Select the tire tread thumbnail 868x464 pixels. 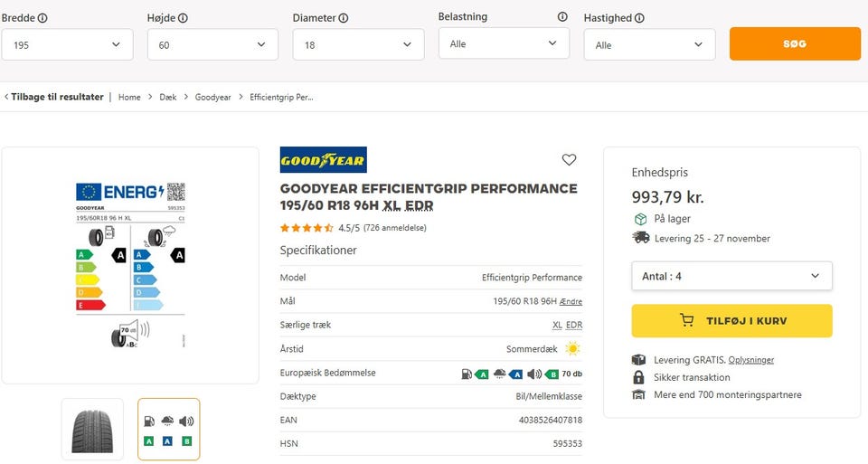pyautogui.click(x=92, y=429)
